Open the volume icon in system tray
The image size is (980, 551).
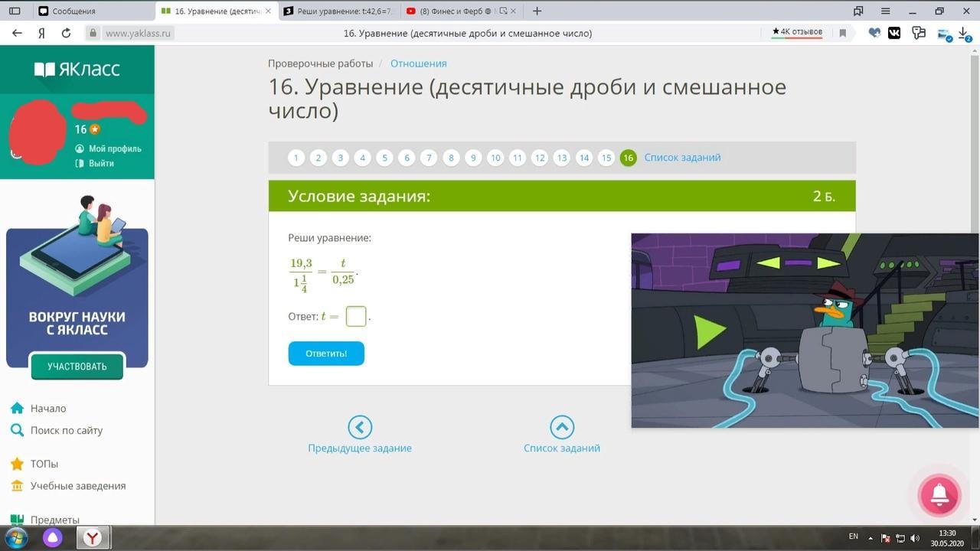(x=915, y=538)
